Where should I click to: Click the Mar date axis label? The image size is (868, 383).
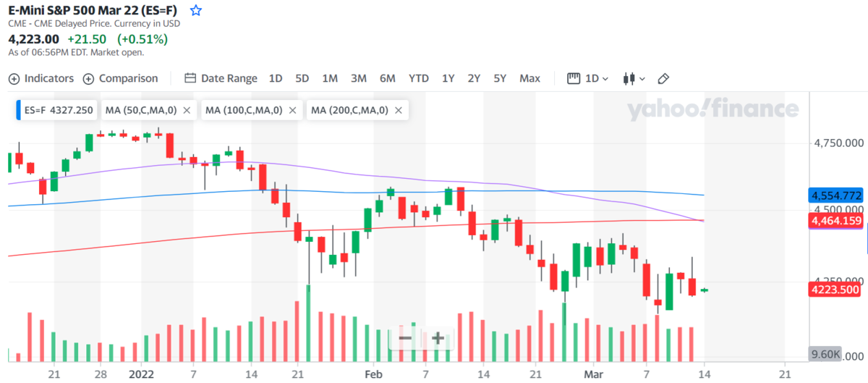coord(592,374)
